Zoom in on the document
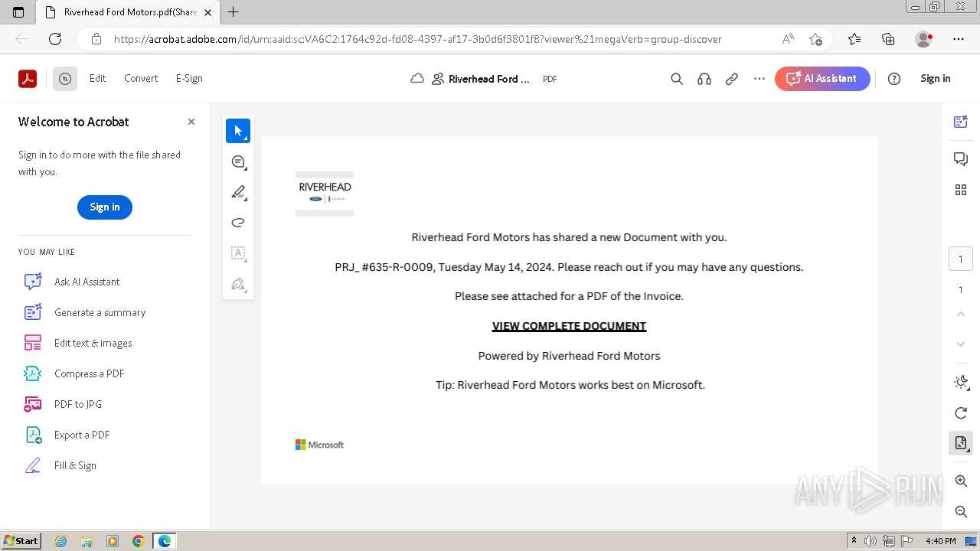 click(x=961, y=481)
